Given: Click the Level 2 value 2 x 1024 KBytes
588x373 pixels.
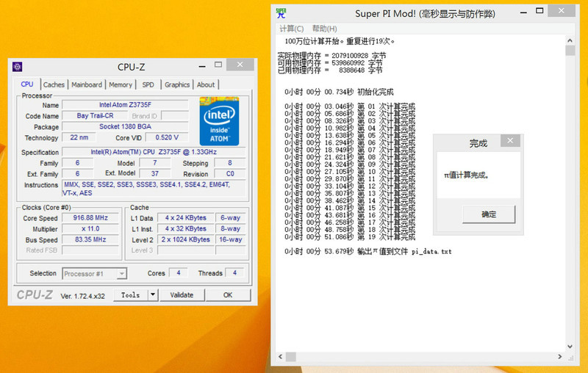Looking at the screenshot, I should click(x=186, y=239).
